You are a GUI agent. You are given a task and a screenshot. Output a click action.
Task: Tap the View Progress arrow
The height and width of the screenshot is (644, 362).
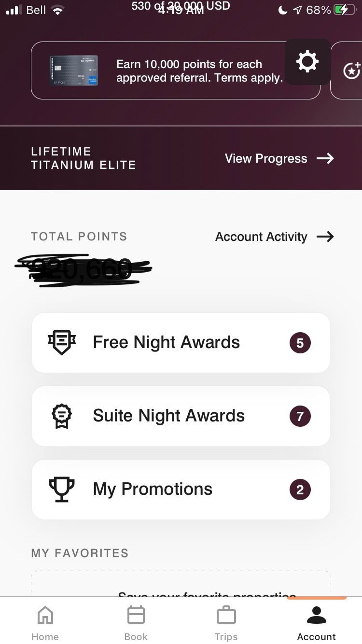point(325,158)
